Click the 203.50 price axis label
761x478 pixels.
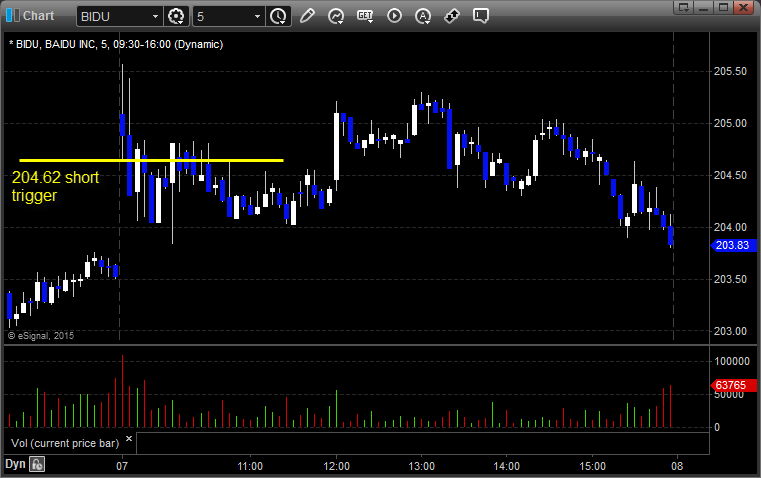(x=730, y=279)
